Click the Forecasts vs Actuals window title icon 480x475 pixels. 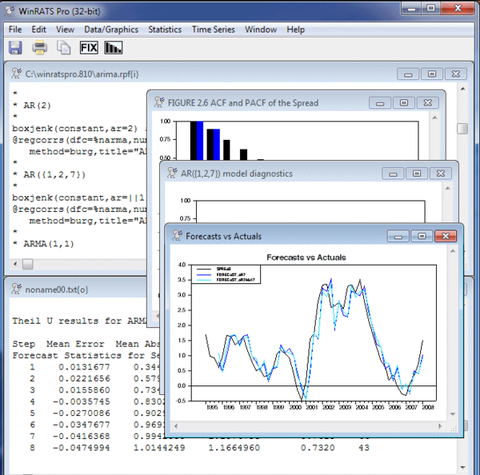[x=177, y=235]
